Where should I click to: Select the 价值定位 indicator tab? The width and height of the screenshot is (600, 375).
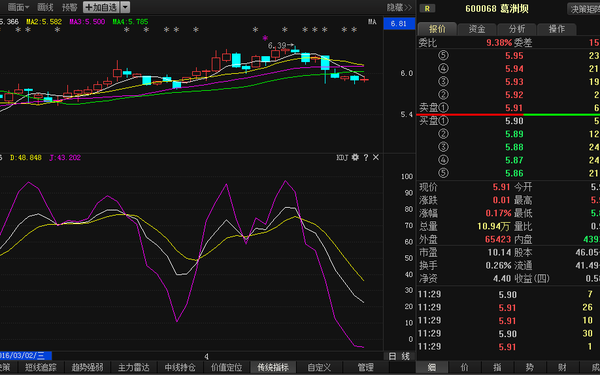227,367
